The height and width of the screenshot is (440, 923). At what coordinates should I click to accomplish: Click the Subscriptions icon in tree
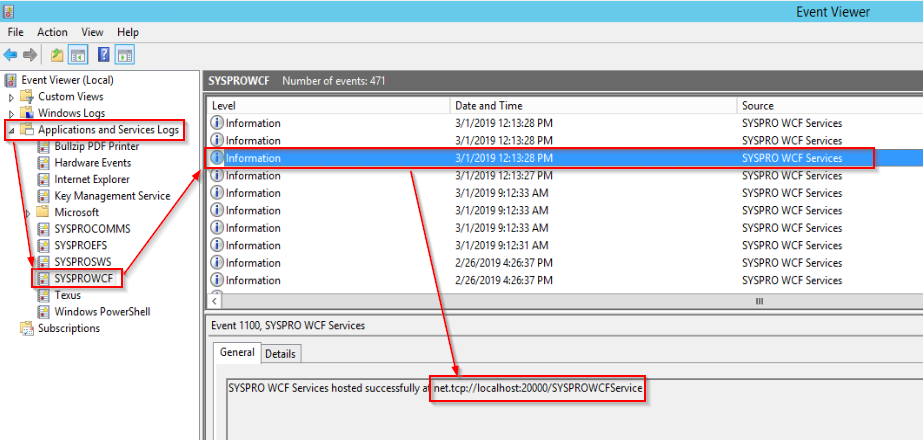coord(26,328)
